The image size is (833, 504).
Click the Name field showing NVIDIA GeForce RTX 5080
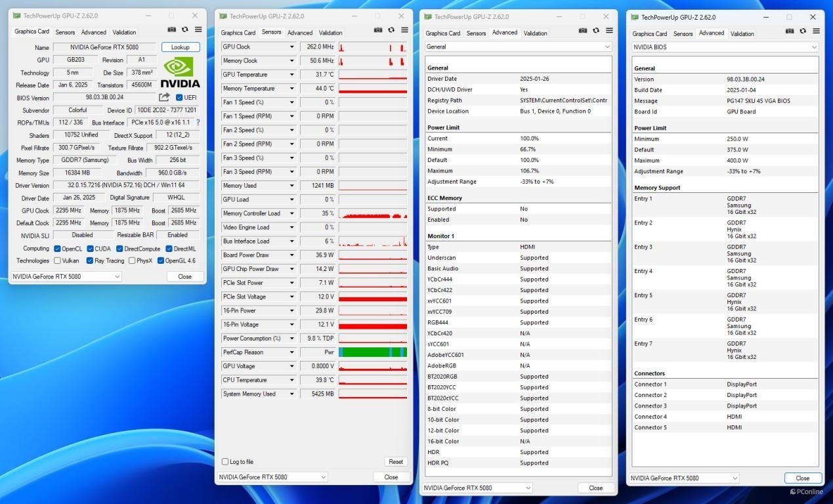[104, 47]
